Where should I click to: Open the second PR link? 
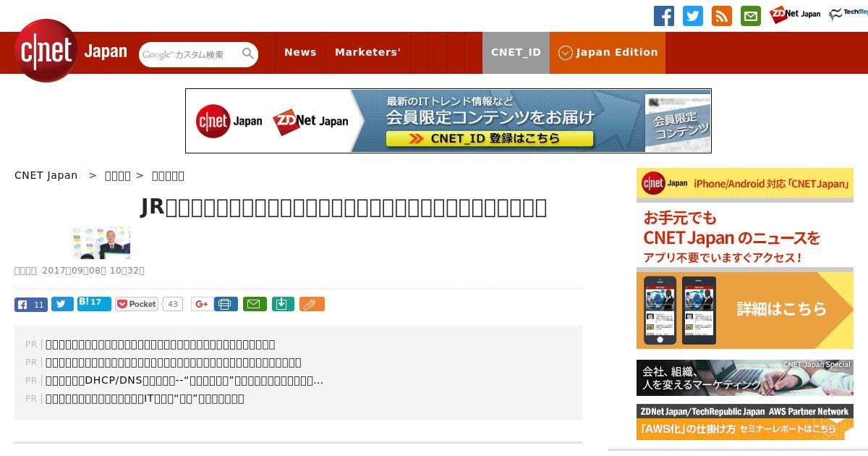tap(173, 363)
